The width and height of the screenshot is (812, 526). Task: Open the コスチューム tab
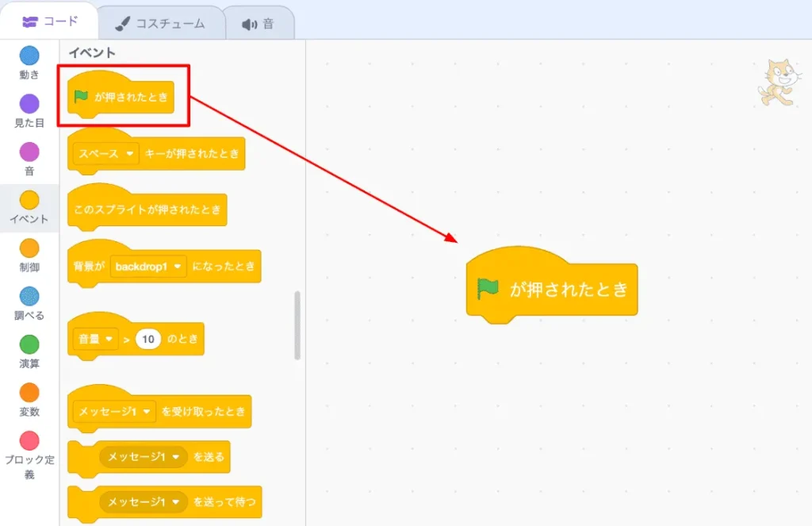click(160, 23)
